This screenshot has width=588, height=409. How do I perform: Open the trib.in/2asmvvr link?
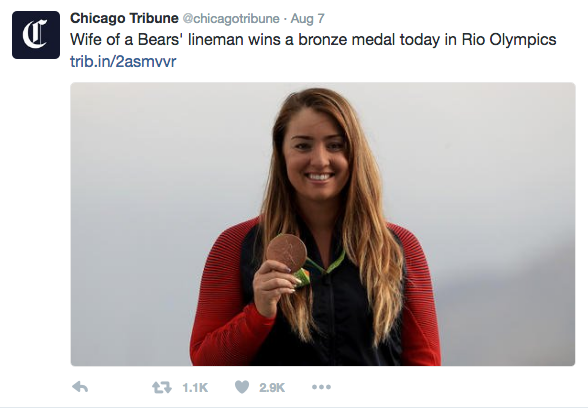[x=123, y=61]
